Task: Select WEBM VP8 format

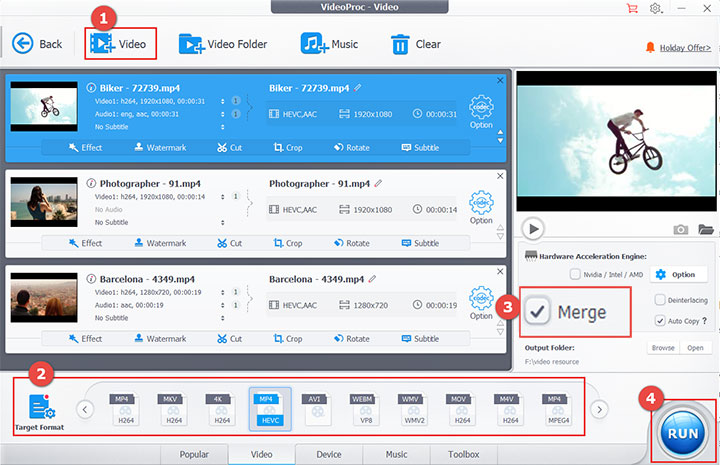Action: click(x=366, y=409)
